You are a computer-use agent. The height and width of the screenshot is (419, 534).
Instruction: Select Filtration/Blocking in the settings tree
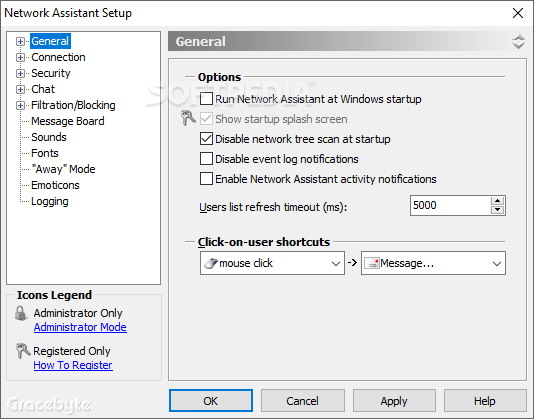(73, 105)
